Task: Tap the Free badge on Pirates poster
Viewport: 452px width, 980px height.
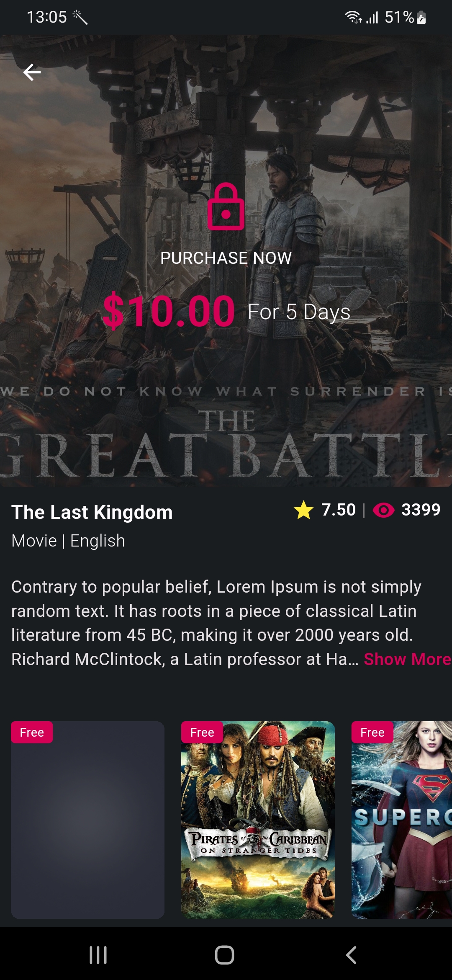Action: pos(202,732)
